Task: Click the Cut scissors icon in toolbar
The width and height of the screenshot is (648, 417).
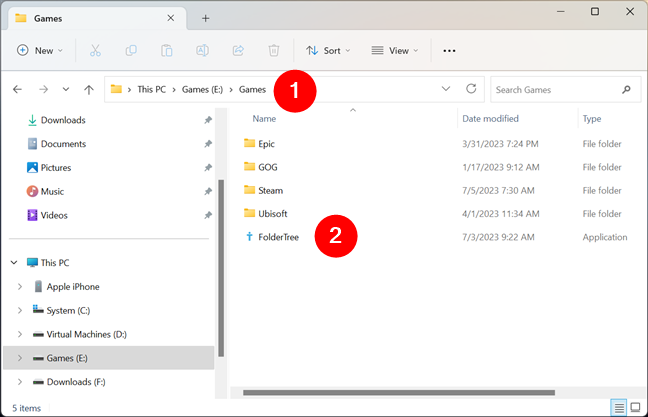Action: (95, 50)
